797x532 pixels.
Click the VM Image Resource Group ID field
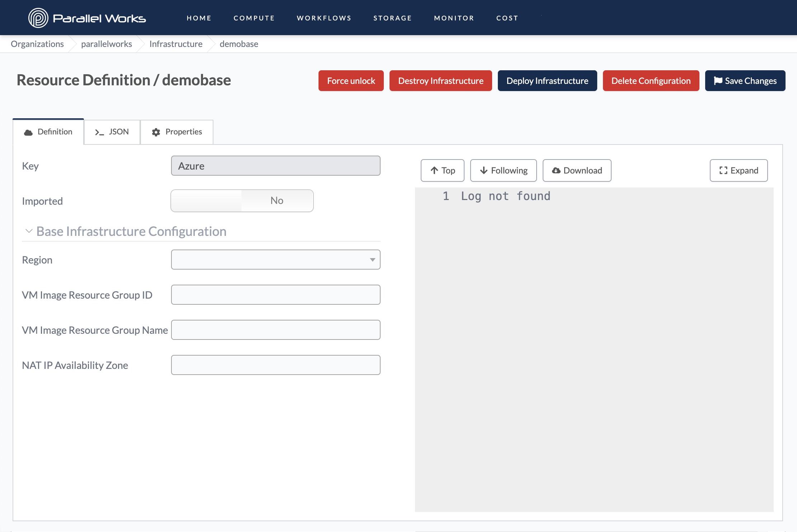pos(275,295)
